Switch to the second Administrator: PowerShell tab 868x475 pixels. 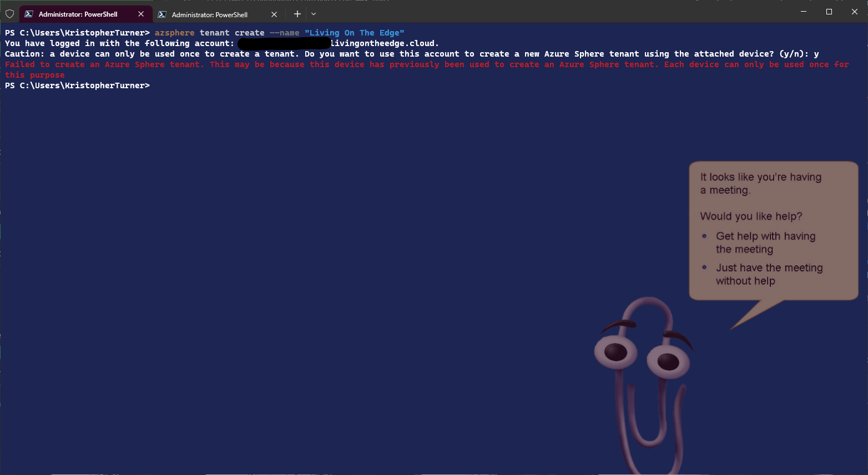pos(209,14)
